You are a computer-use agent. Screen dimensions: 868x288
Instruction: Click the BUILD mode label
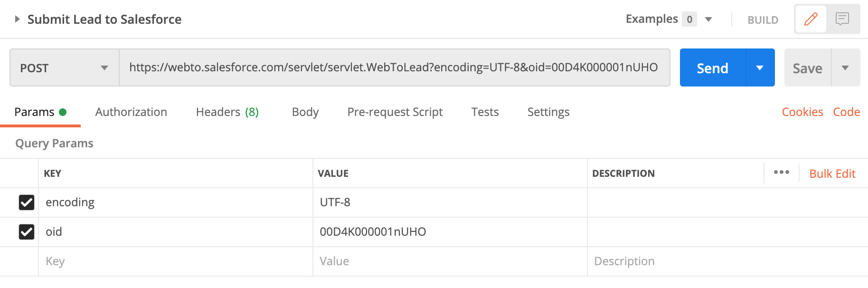point(763,20)
